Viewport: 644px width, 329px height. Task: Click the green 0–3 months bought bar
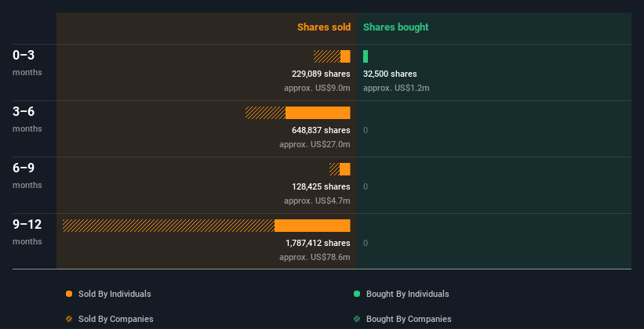click(366, 56)
